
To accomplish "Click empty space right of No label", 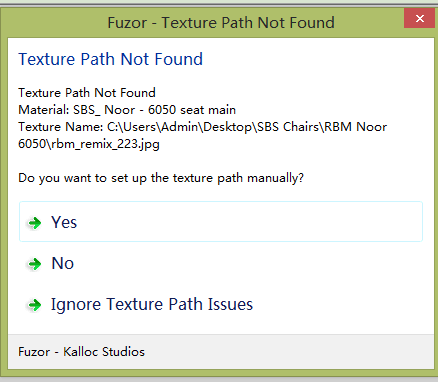I will pos(250,263).
